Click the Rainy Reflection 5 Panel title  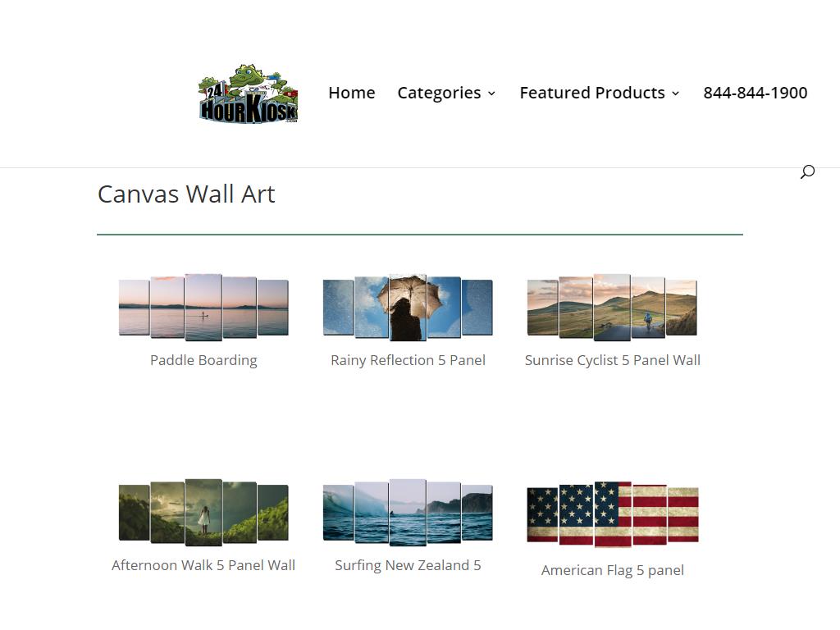408,361
